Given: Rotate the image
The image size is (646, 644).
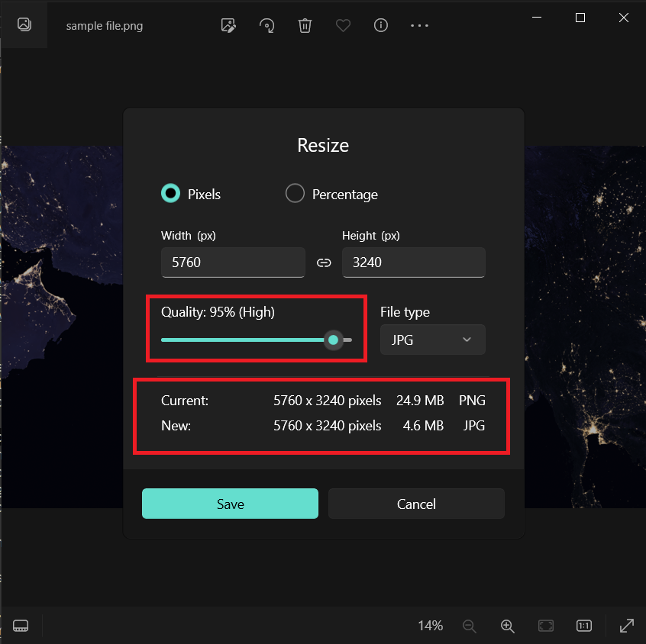Looking at the screenshot, I should click(266, 25).
